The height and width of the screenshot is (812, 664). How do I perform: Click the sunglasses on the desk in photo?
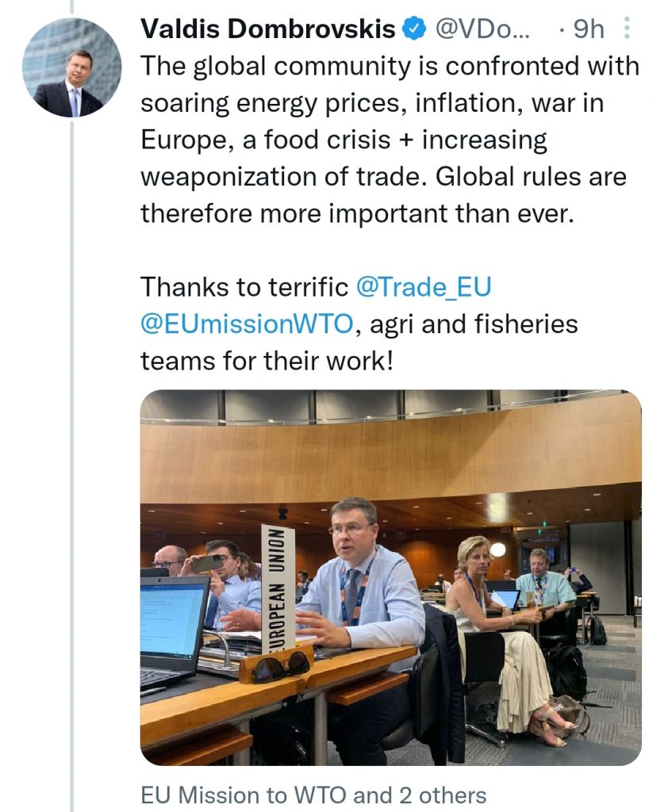tap(281, 666)
